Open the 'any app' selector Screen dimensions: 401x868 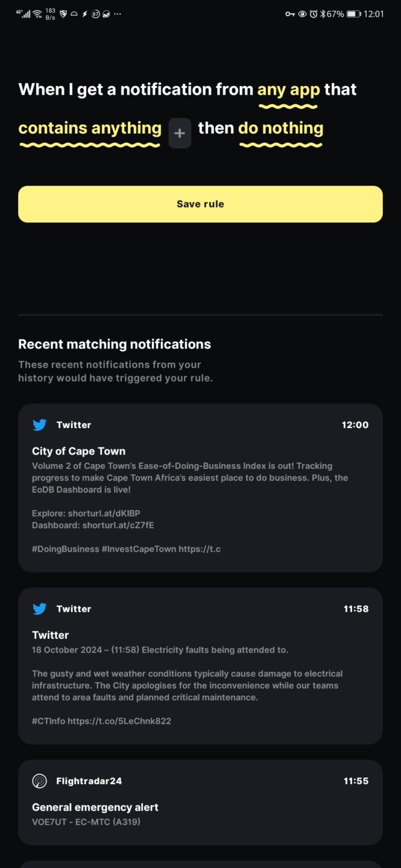(288, 90)
